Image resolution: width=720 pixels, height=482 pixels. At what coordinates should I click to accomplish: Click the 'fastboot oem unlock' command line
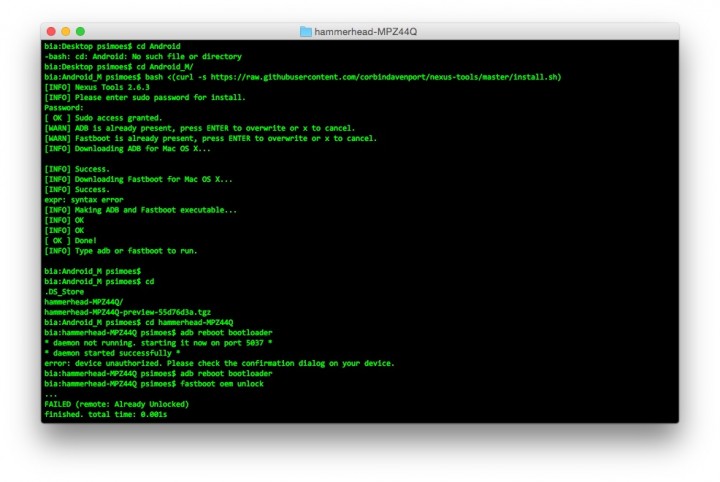point(154,384)
